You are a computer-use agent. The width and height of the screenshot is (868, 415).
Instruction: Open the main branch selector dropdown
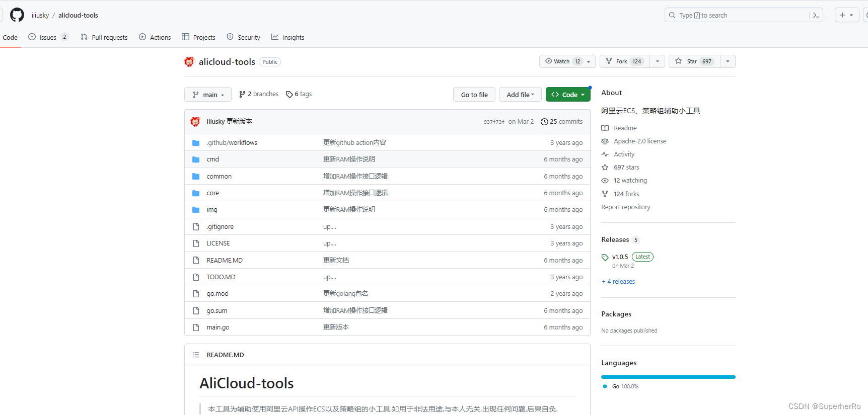pyautogui.click(x=208, y=95)
